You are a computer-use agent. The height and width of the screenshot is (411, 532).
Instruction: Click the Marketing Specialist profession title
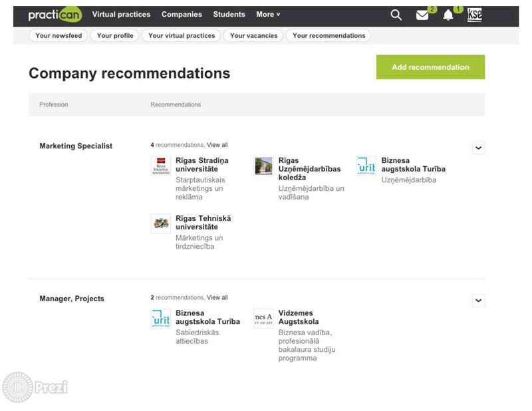click(76, 146)
